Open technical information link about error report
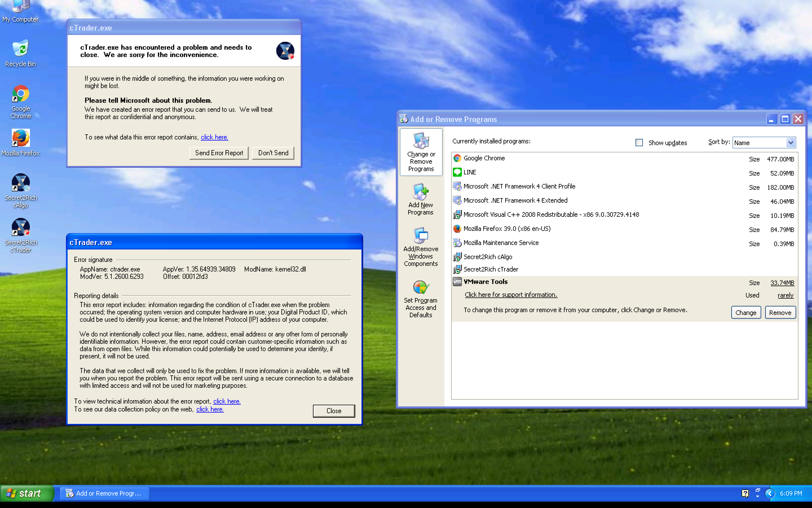 point(227,401)
